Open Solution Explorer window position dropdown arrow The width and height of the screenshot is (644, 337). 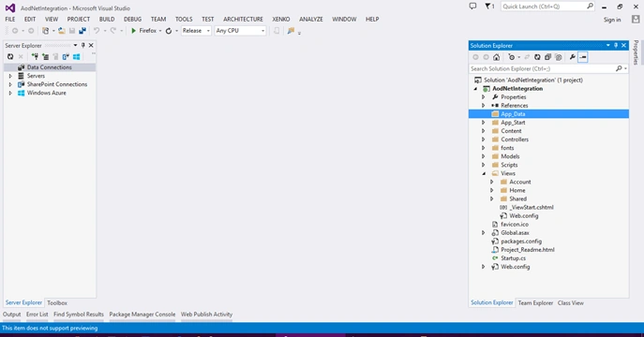pyautogui.click(x=607, y=45)
